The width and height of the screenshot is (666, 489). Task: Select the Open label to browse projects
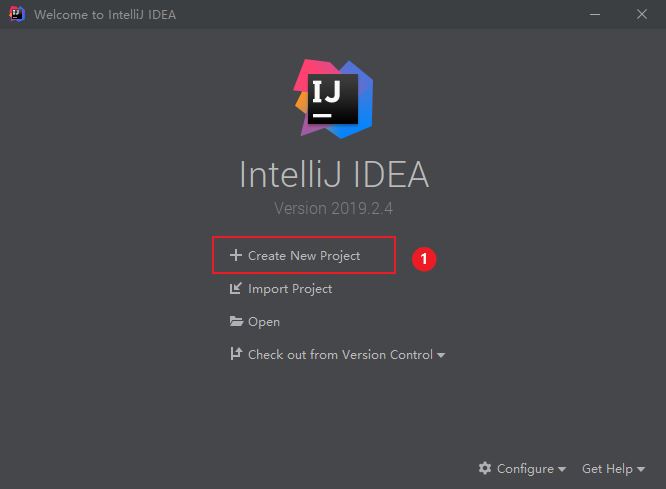coord(264,322)
